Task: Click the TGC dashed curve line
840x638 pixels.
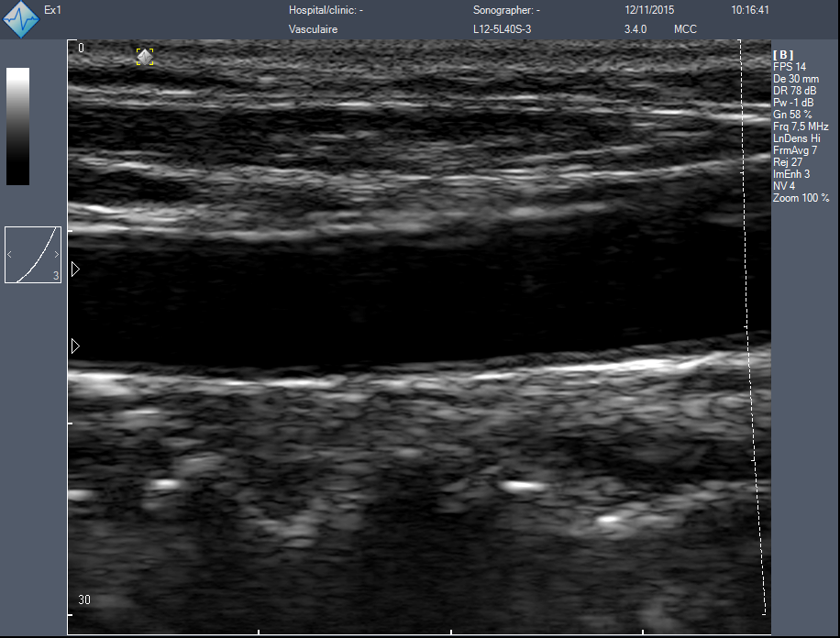Action: coord(757,367)
